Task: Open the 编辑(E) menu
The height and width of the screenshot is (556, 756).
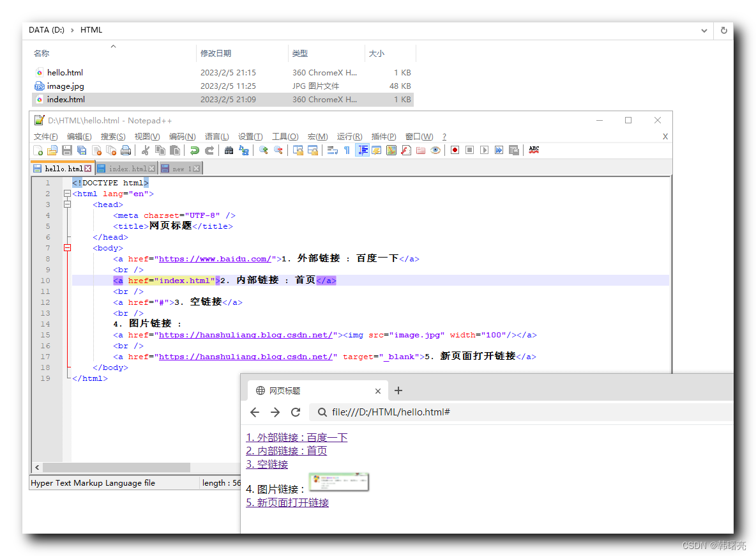Action: (79, 137)
